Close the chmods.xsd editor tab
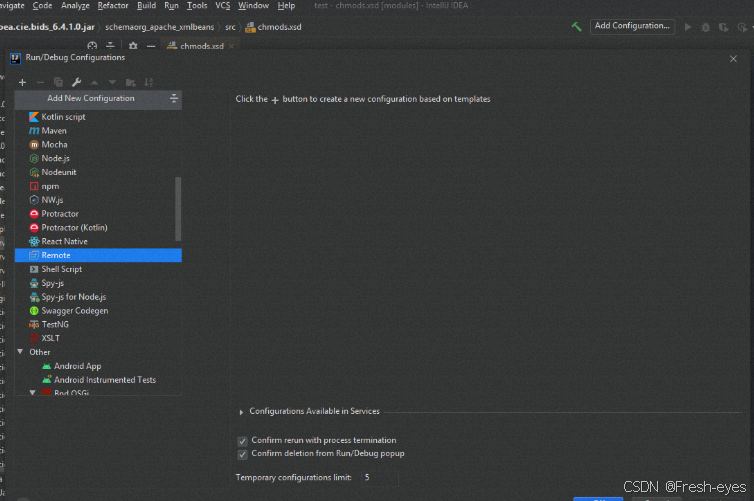This screenshot has width=754, height=501. [231, 46]
